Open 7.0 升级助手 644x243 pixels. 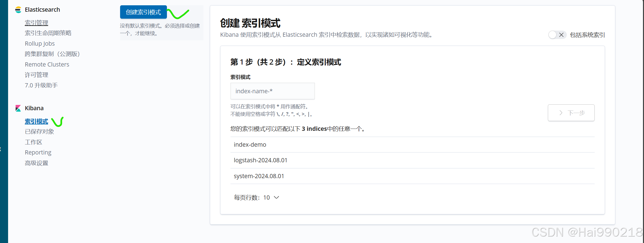(41, 85)
